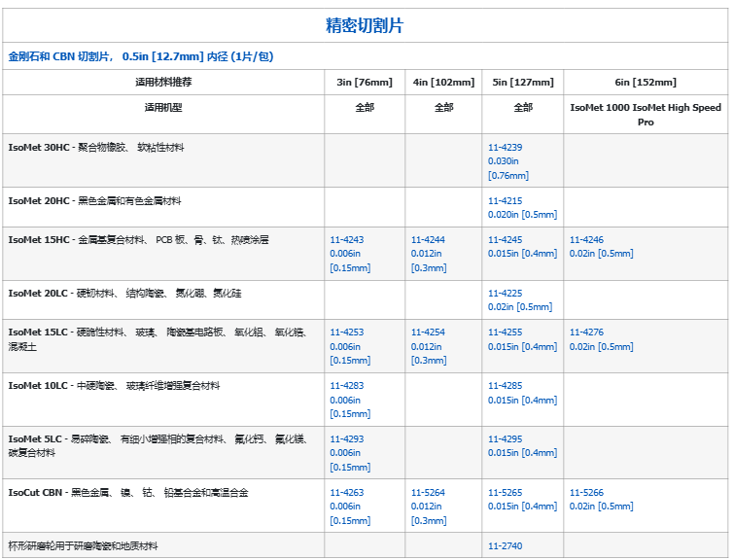
Task: Select the IsoCut CBN material row label
Action: pos(128,493)
